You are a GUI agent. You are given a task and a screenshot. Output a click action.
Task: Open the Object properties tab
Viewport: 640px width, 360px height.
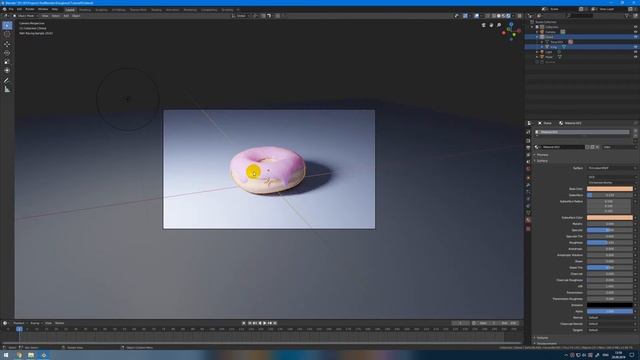(528, 178)
